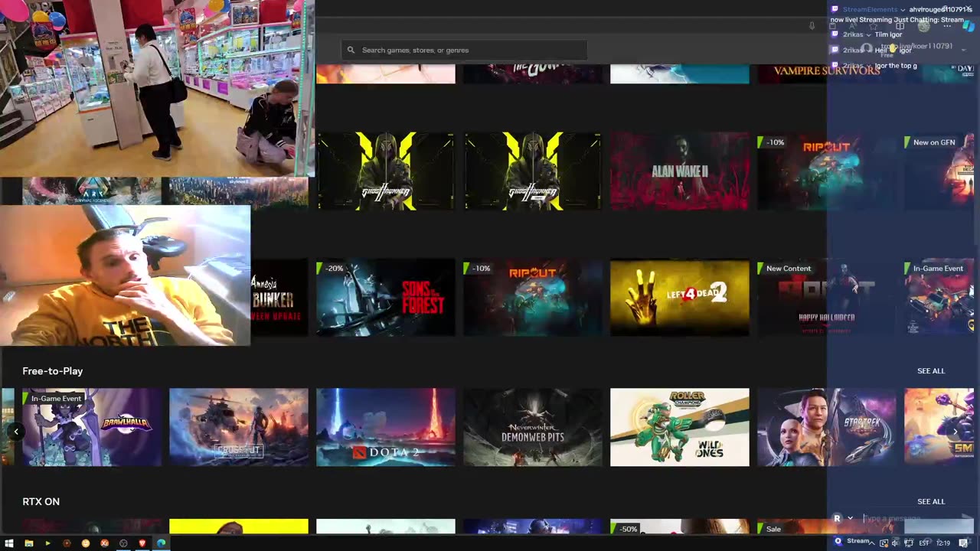The image size is (980, 551).
Task: Click See All for RTX ON
Action: 931,502
